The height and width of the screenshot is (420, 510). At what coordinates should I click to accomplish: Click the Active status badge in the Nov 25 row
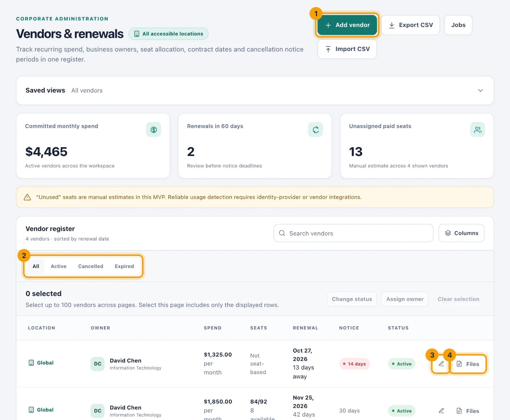(402, 411)
